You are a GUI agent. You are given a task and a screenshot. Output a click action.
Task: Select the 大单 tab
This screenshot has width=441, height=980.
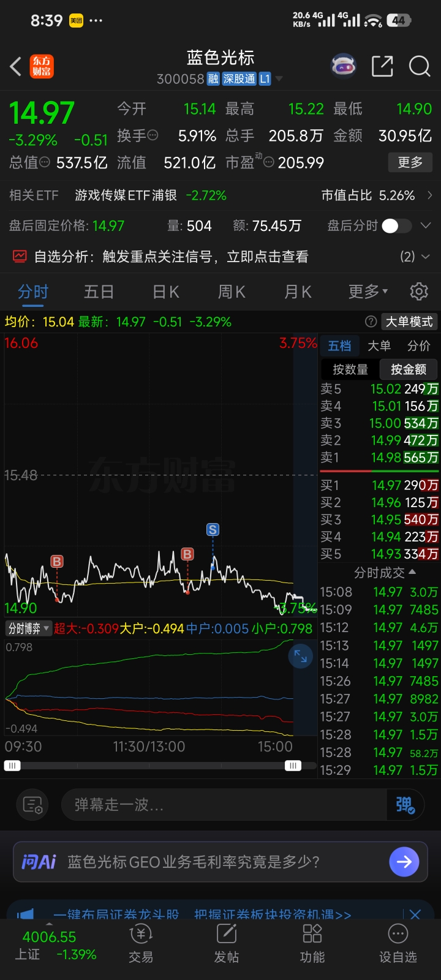coord(379,345)
